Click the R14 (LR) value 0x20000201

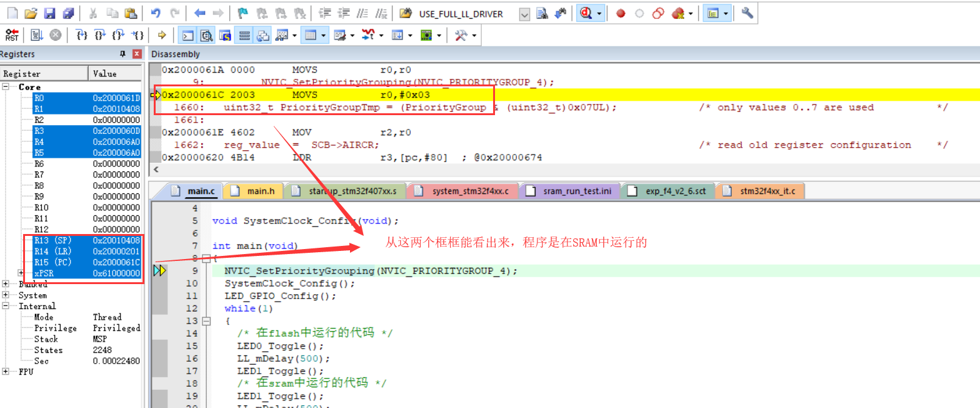tap(117, 251)
